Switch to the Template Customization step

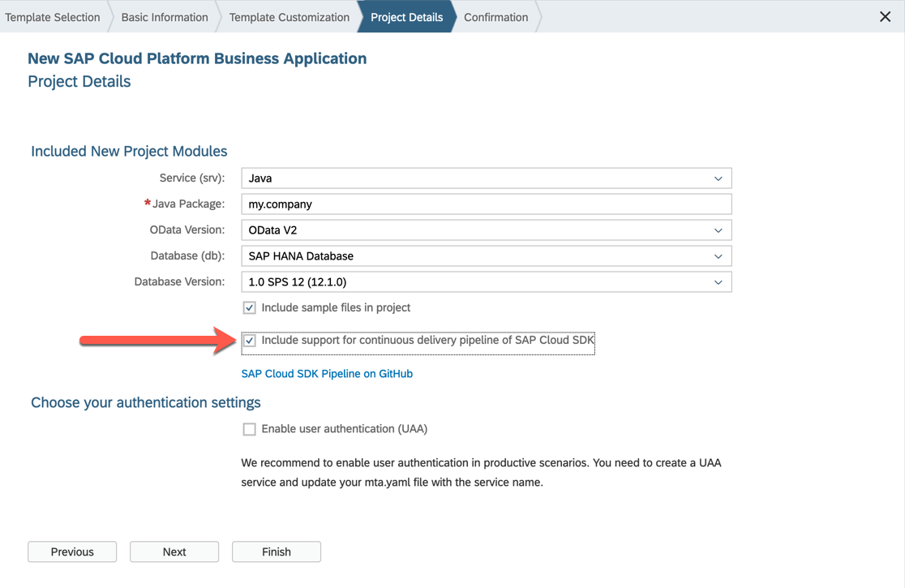290,17
